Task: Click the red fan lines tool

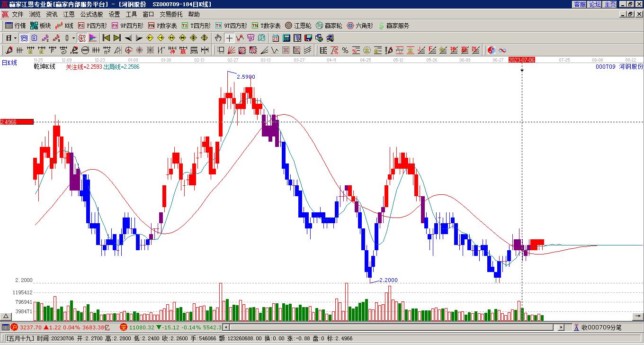Action: pos(231,50)
